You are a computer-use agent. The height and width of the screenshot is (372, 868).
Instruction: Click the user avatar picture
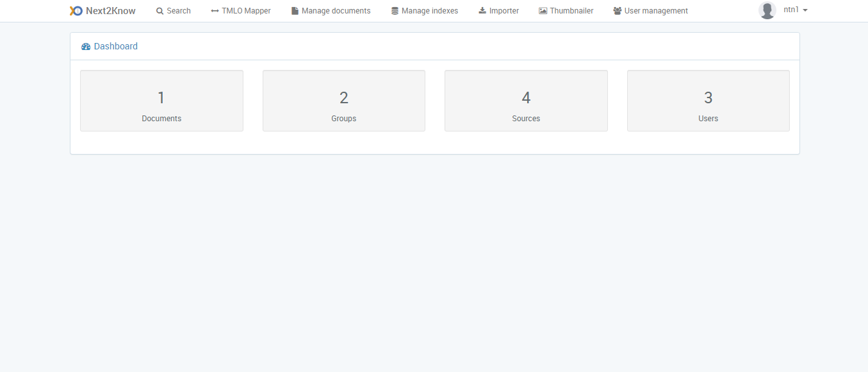pos(767,10)
